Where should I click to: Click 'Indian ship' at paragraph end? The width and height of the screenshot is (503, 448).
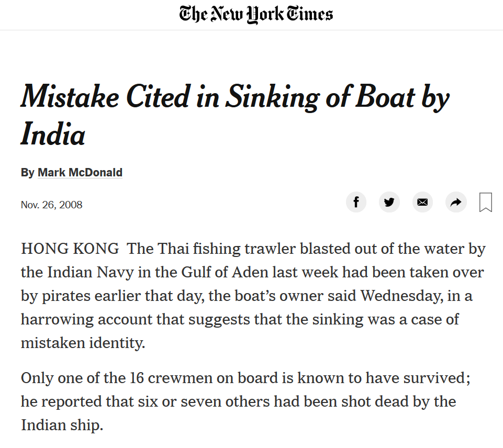point(62,425)
